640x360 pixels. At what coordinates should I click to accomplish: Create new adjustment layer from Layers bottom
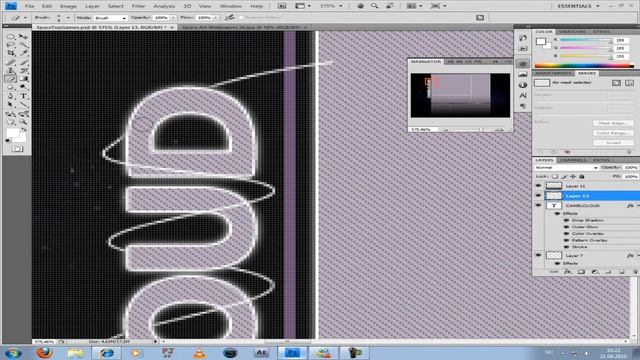coord(595,272)
